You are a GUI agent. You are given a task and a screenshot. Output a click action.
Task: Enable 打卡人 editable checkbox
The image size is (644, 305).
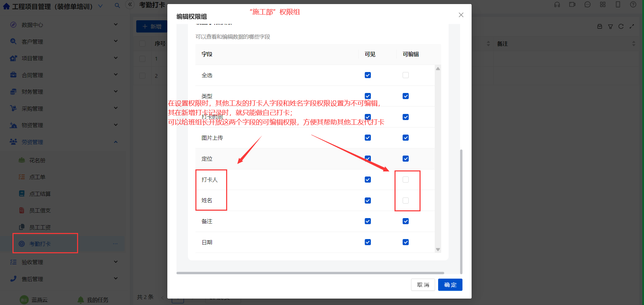406,180
